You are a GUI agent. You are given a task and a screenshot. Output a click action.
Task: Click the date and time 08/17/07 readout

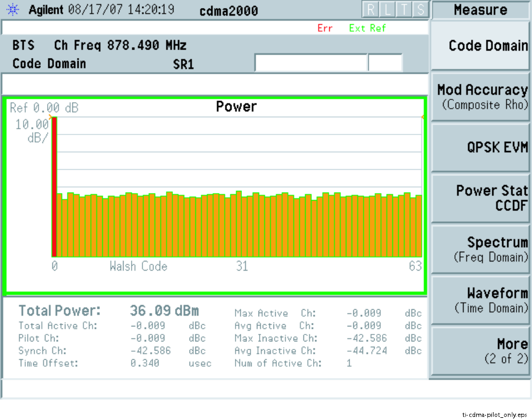pyautogui.click(x=121, y=10)
